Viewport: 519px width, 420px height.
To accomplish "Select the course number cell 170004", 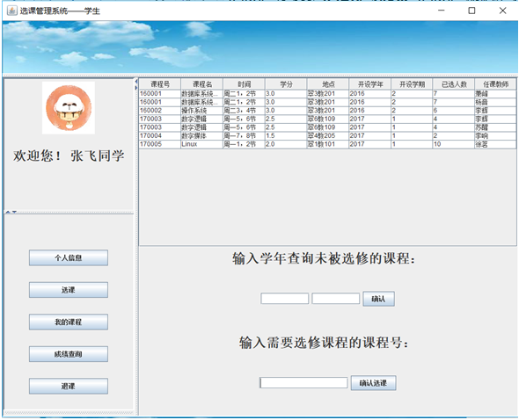I will tap(160, 135).
